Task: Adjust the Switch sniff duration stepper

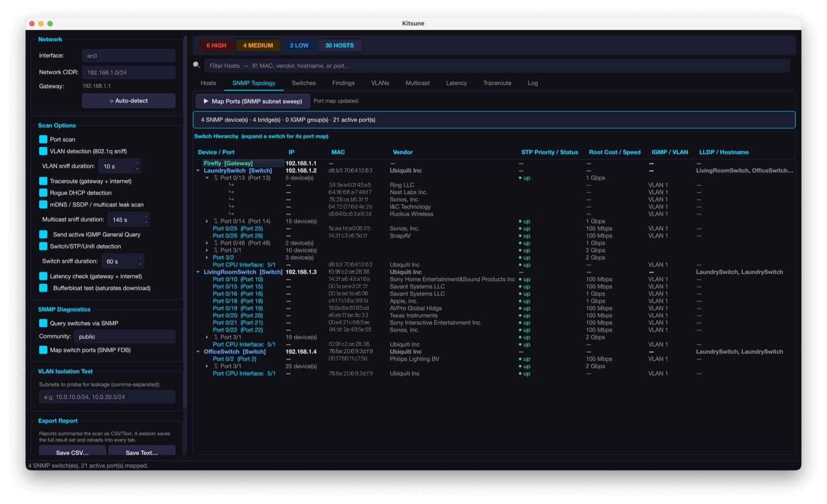Action: pyautogui.click(x=140, y=261)
